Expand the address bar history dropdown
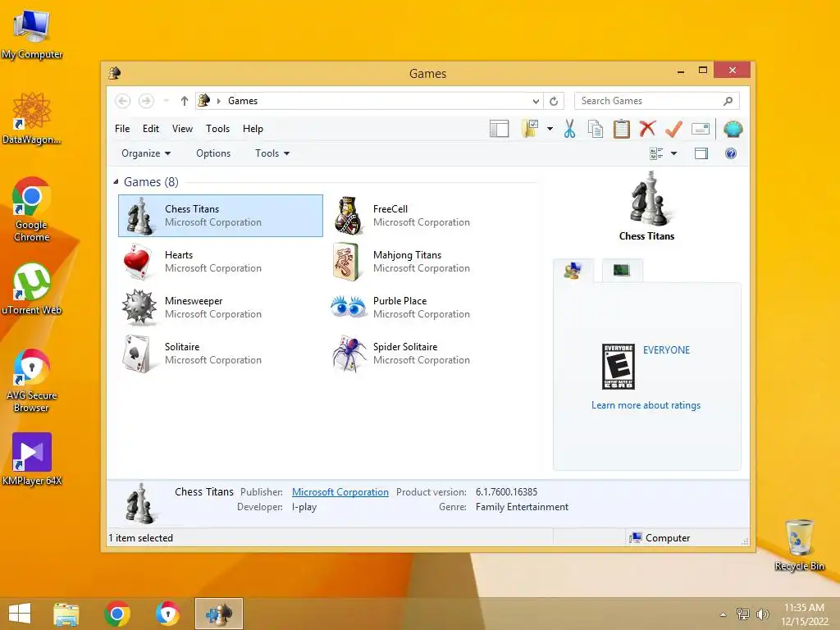Image resolution: width=840 pixels, height=630 pixels. 536,101
